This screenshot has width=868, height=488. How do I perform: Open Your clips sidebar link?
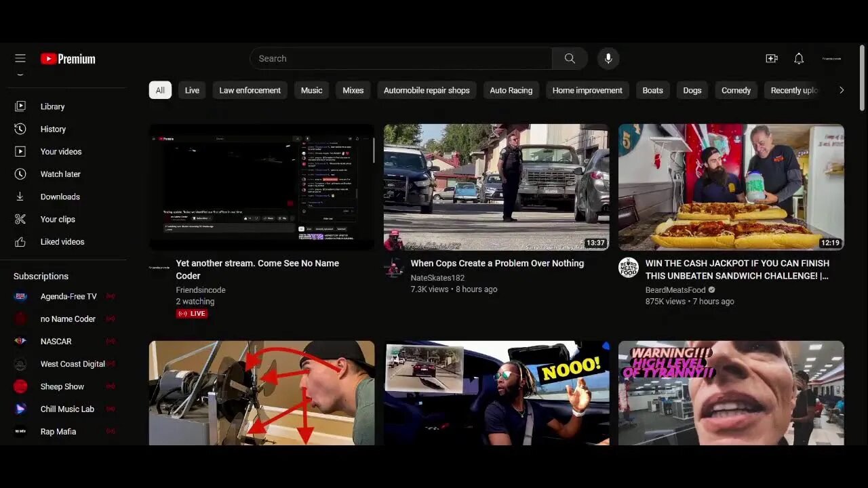(x=58, y=219)
